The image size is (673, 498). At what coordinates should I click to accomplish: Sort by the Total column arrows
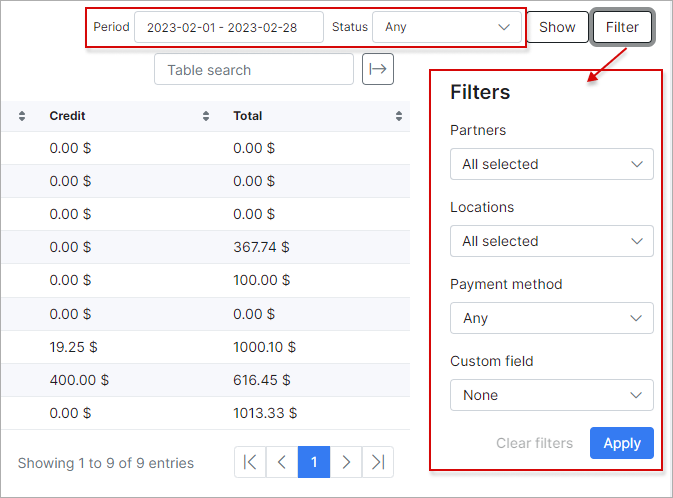pos(399,116)
